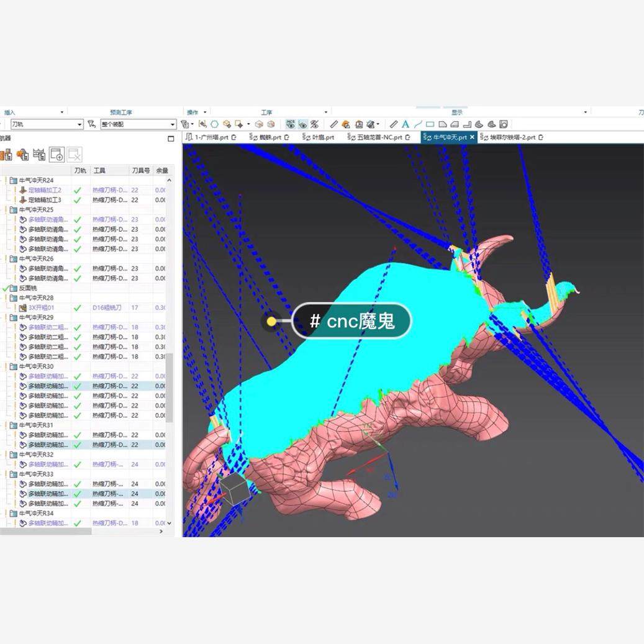Click the first orange navigator view icon
This screenshot has width=644, height=644.
[x=6, y=155]
